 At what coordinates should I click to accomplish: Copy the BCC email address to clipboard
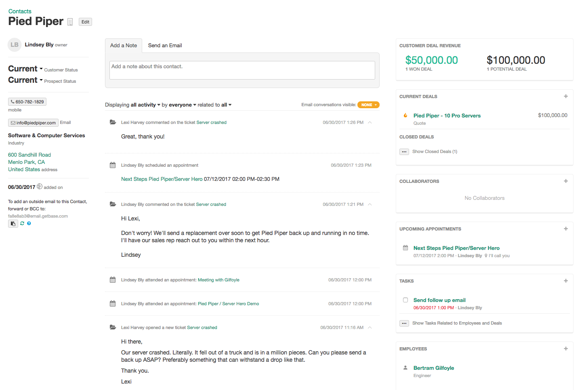coord(13,224)
